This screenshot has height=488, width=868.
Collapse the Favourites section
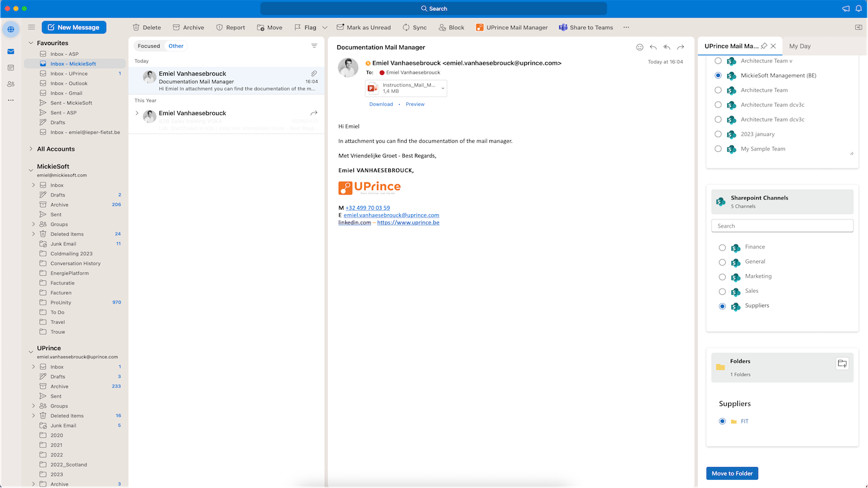click(31, 43)
